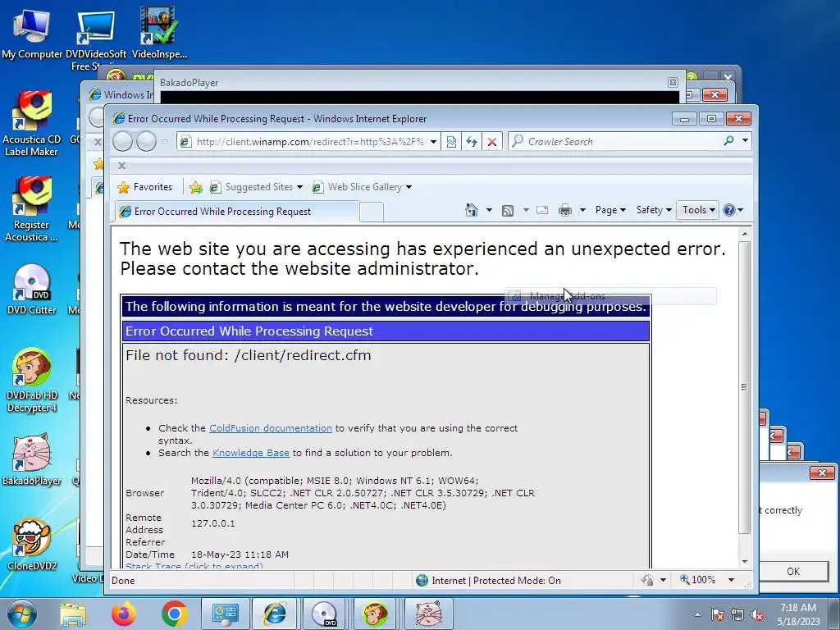Launch Google Chrome from the taskbar

point(174,614)
